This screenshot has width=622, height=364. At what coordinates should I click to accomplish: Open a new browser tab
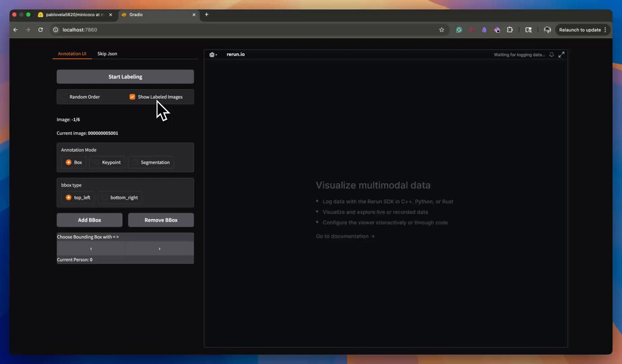point(207,14)
